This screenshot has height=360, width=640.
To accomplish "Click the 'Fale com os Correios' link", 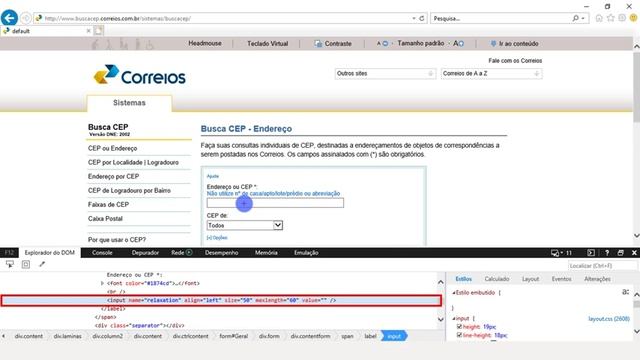I will (x=515, y=61).
